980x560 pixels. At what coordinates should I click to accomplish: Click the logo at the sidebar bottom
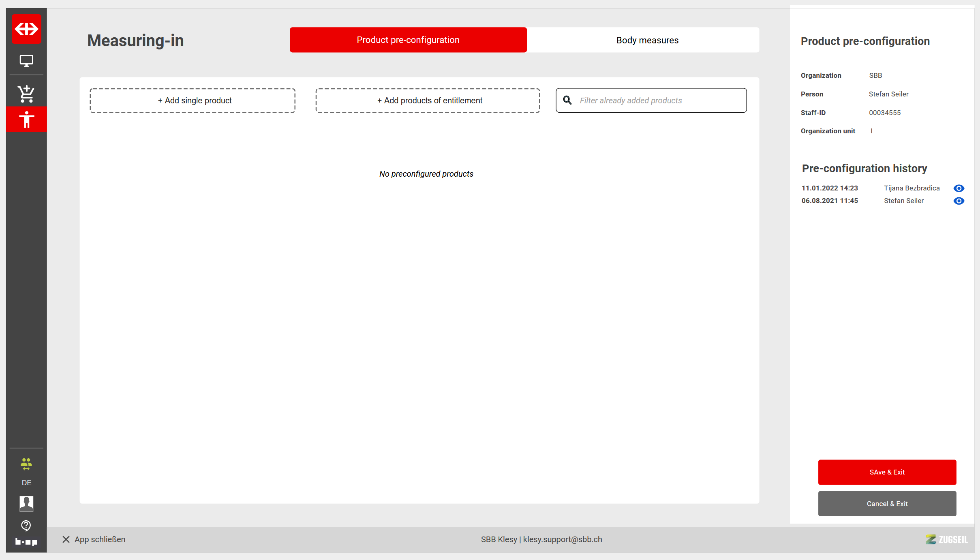pos(26,542)
